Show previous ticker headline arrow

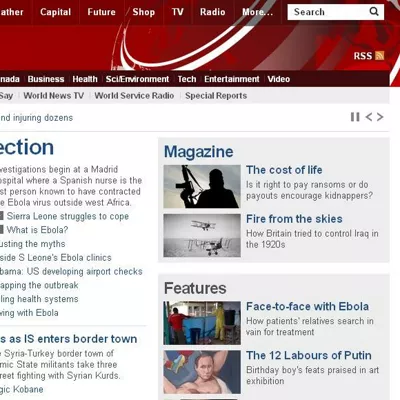[x=368, y=117]
